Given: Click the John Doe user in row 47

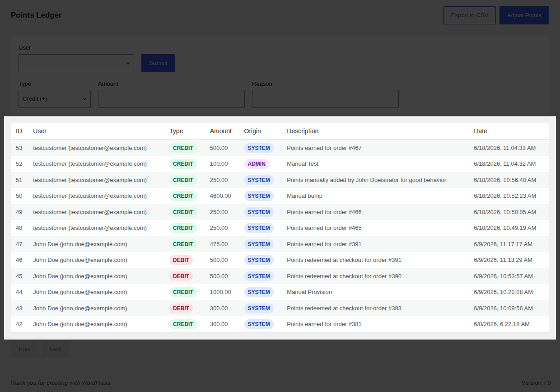Looking at the screenshot, I should coord(80,244).
